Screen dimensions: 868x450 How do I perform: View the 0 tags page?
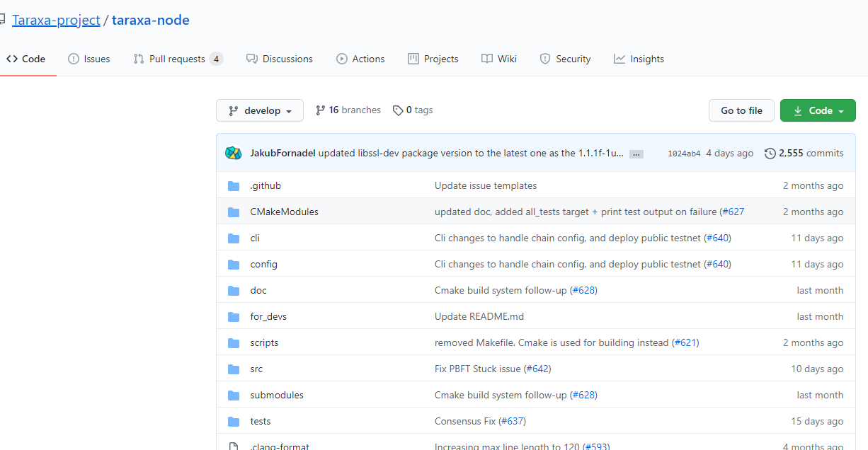pos(413,110)
